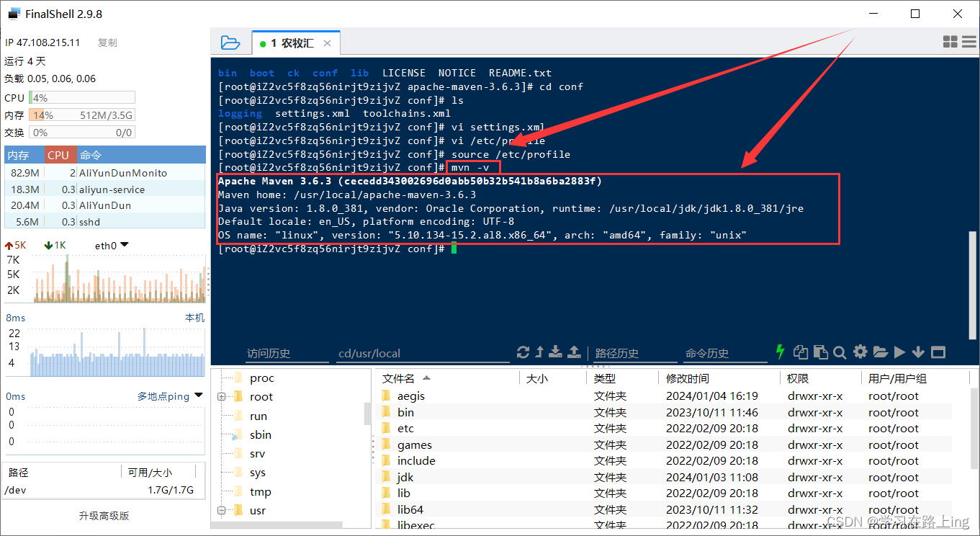Open 路径历史 path history
This screenshot has height=536, width=980.
point(617,353)
